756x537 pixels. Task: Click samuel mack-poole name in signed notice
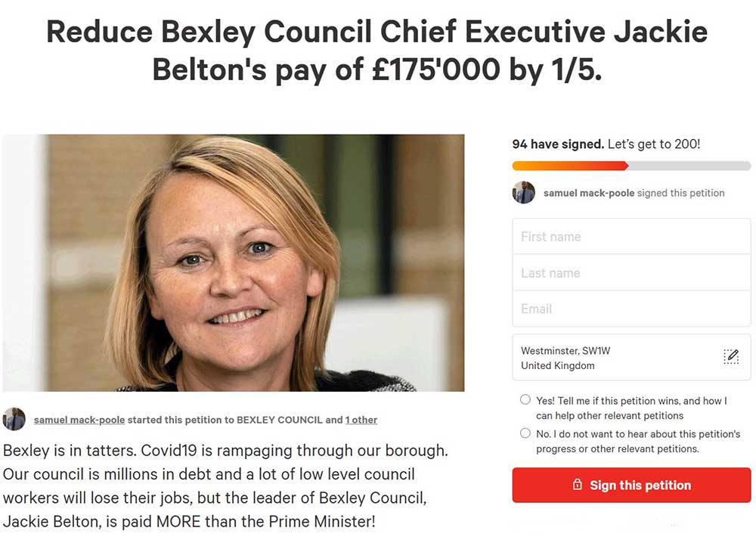click(x=589, y=193)
